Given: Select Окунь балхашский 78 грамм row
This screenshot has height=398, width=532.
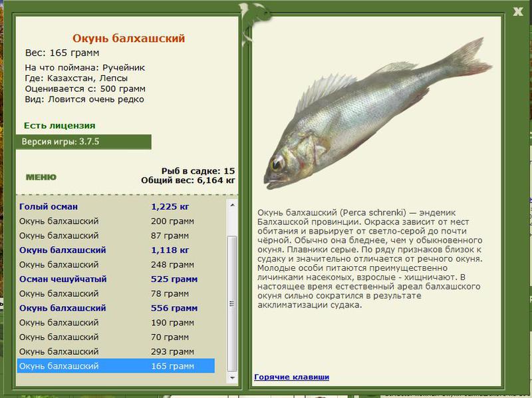Looking at the screenshot, I should pos(116,294).
